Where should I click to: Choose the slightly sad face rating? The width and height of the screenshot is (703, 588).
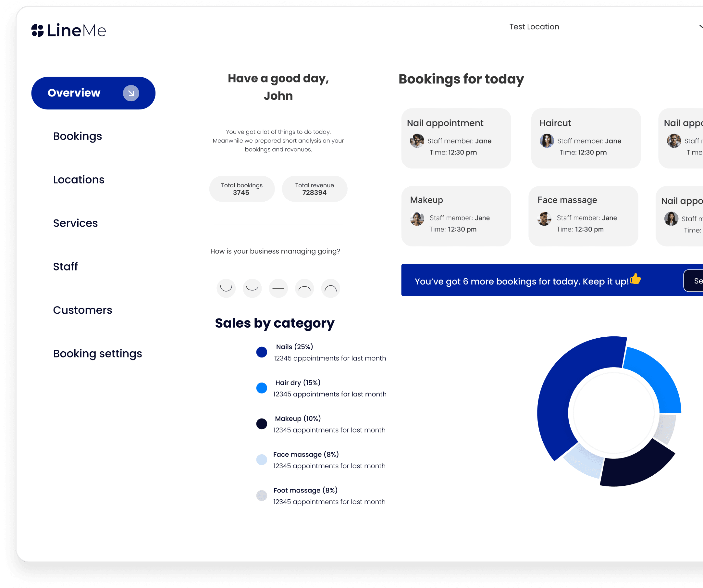point(304,288)
